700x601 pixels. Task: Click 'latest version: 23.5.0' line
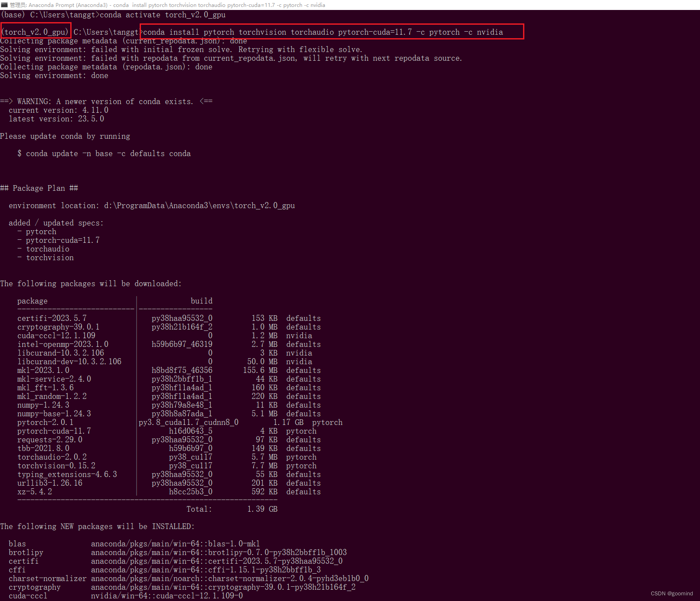[56, 119]
